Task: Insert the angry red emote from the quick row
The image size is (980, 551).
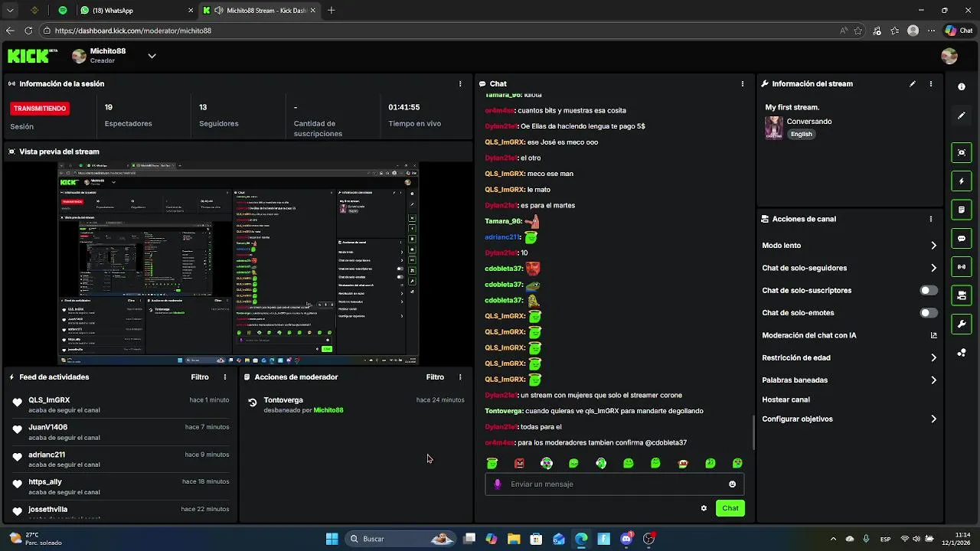Action: [520, 463]
